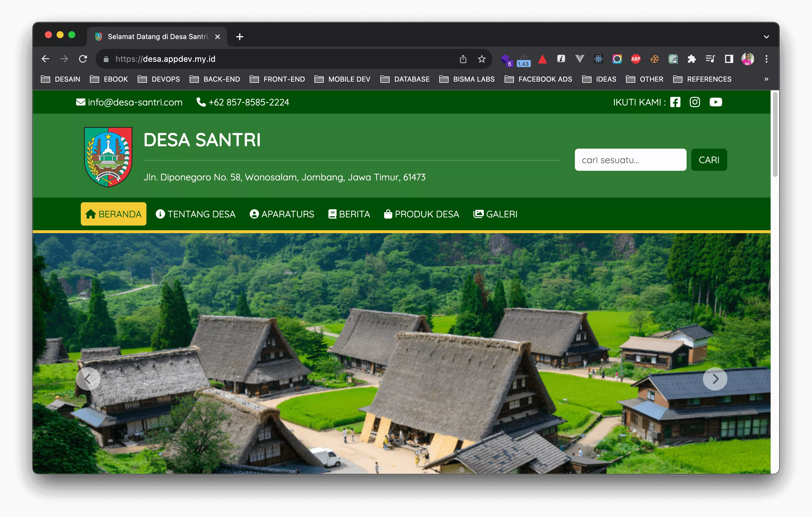This screenshot has height=517, width=812.
Task: Open the MOBILE DEV bookmarks folder
Action: pyautogui.click(x=342, y=79)
